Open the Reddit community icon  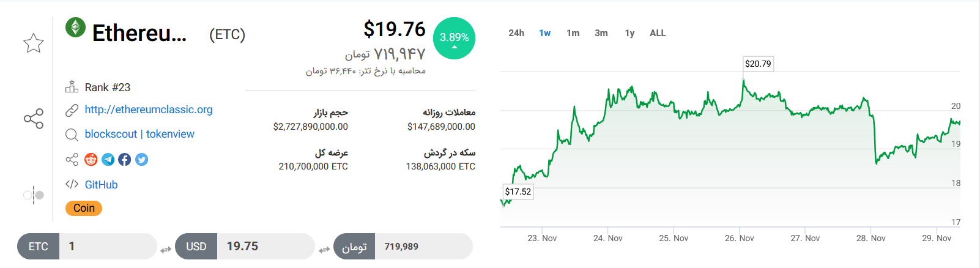tap(91, 160)
